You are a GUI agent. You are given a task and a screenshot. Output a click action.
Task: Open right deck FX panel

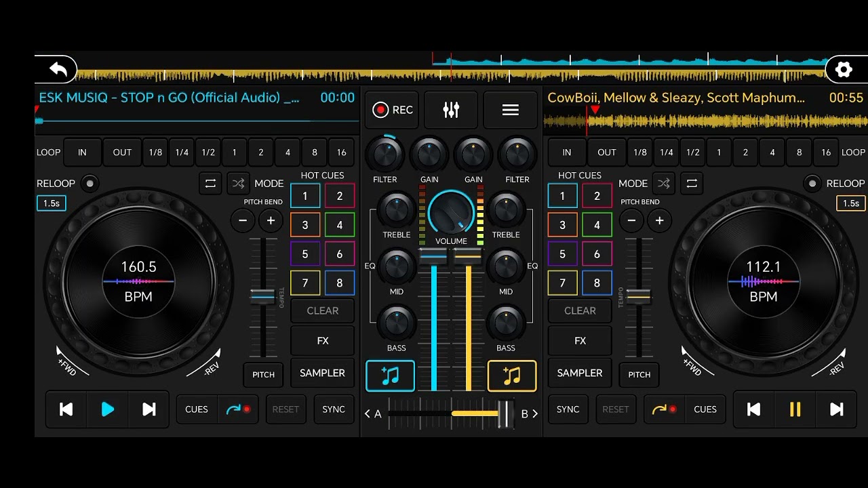(x=580, y=341)
